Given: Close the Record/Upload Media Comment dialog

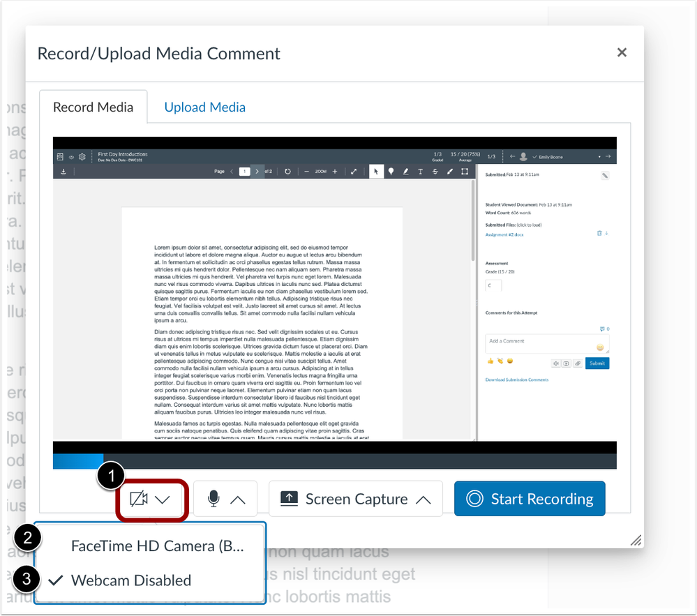Looking at the screenshot, I should [x=622, y=53].
